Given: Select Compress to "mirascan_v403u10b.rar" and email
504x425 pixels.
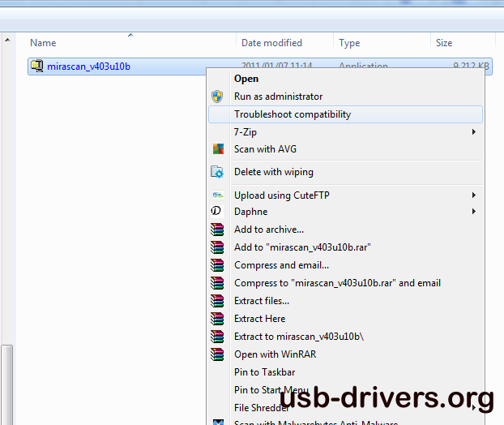Looking at the screenshot, I should tap(345, 283).
